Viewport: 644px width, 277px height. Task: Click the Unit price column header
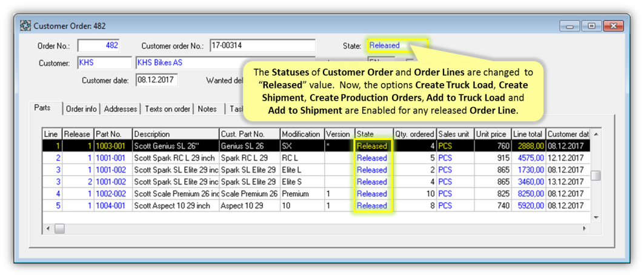click(x=493, y=134)
